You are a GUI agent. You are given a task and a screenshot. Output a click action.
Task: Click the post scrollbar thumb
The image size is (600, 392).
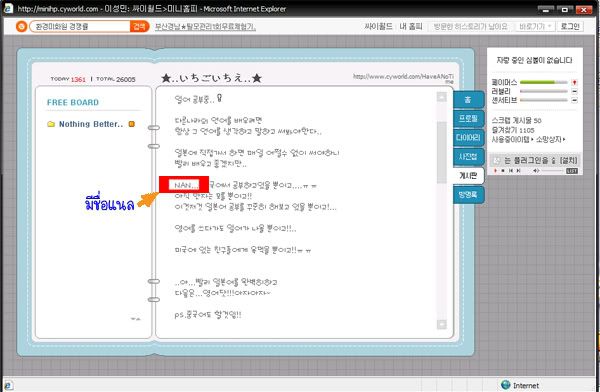click(442, 152)
